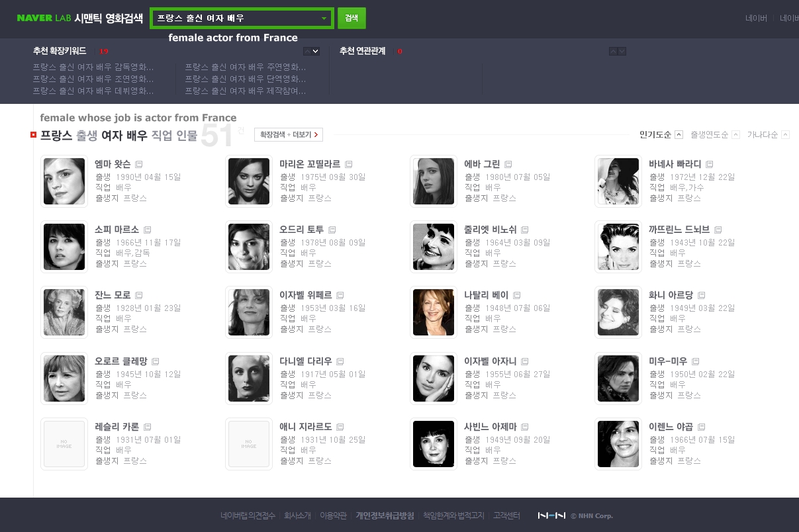Viewport: 799px width, 532px height.
Task: Click the 개인정보취급방침 footer link
Action: coord(385,515)
